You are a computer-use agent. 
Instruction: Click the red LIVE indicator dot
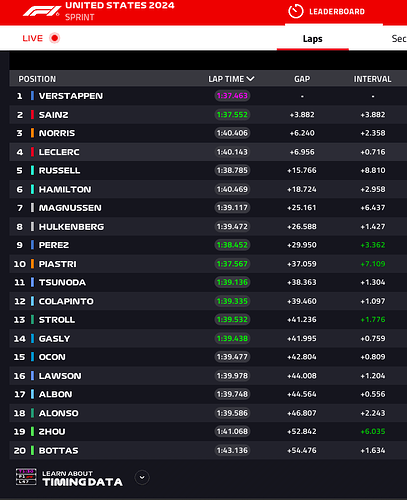[55, 38]
